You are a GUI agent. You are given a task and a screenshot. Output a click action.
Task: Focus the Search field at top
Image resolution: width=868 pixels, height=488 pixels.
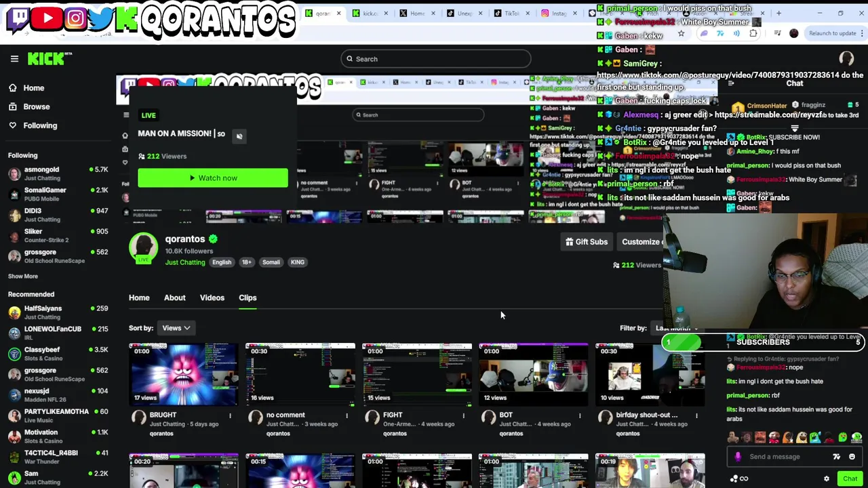coord(435,59)
